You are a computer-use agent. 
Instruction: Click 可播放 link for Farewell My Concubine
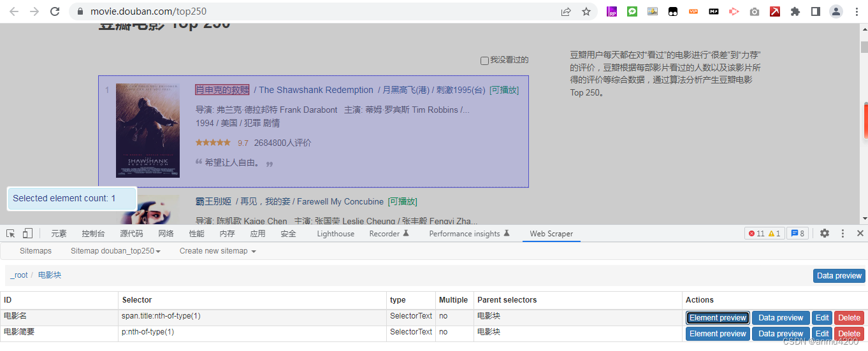pyautogui.click(x=402, y=201)
